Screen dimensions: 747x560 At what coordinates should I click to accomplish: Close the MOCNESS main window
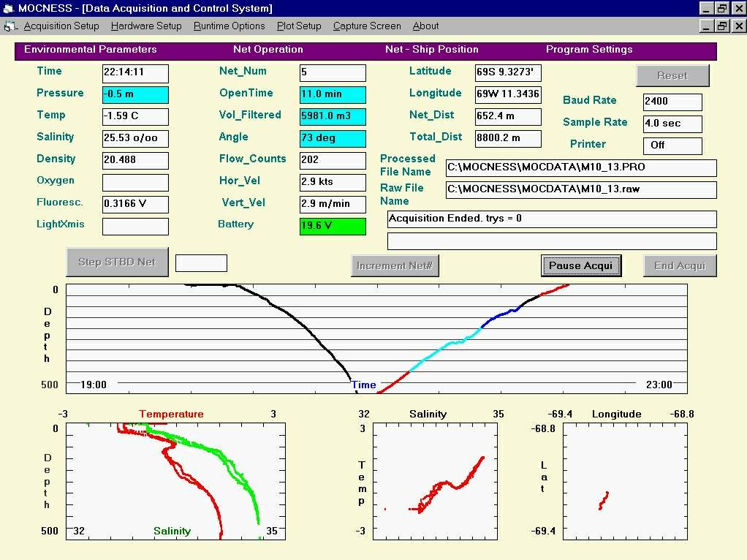(738, 8)
